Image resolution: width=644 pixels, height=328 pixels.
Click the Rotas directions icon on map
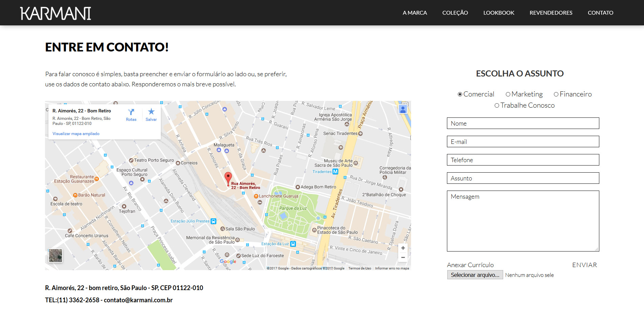click(131, 112)
